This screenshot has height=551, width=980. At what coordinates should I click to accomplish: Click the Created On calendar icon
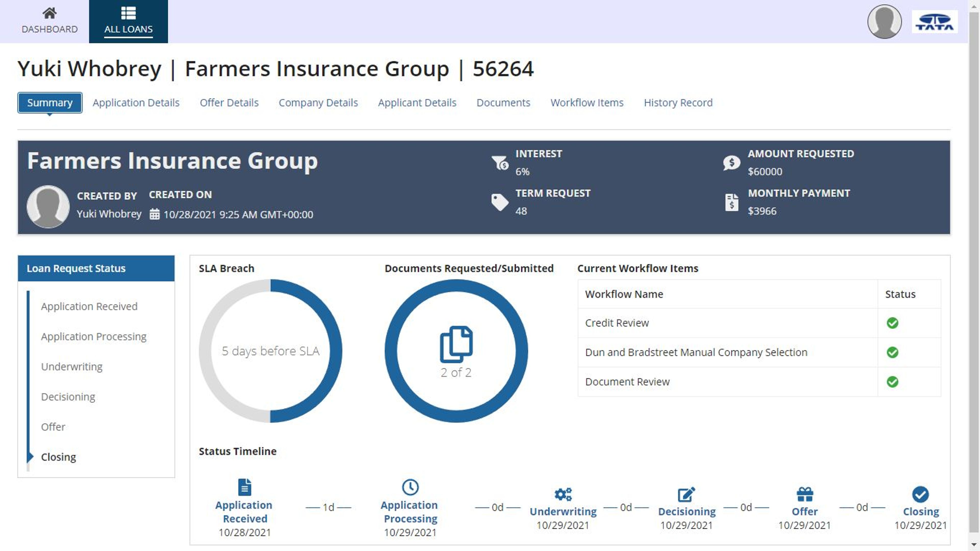(154, 214)
